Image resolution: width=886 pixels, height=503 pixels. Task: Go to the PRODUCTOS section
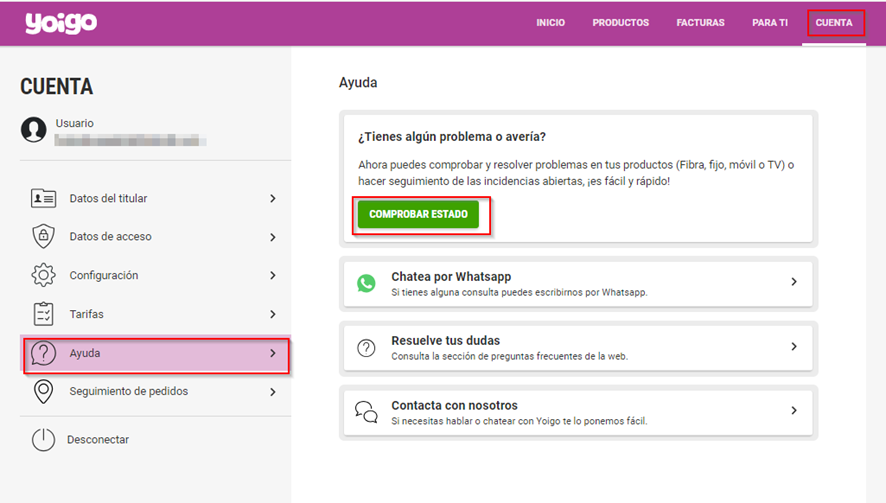[x=620, y=23]
